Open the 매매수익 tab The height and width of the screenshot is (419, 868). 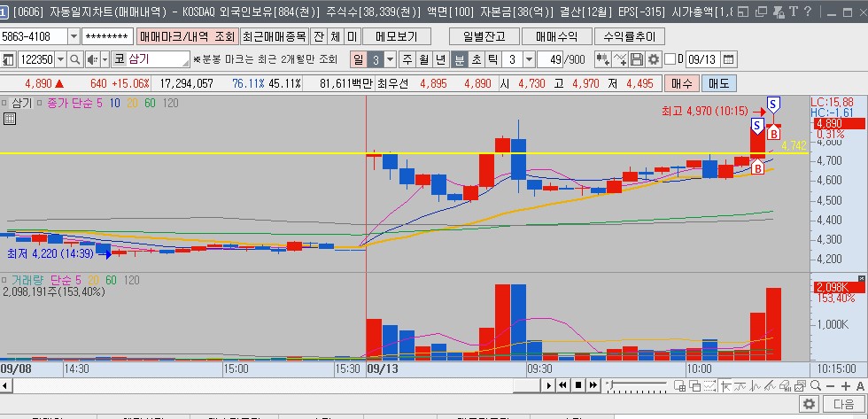[556, 37]
